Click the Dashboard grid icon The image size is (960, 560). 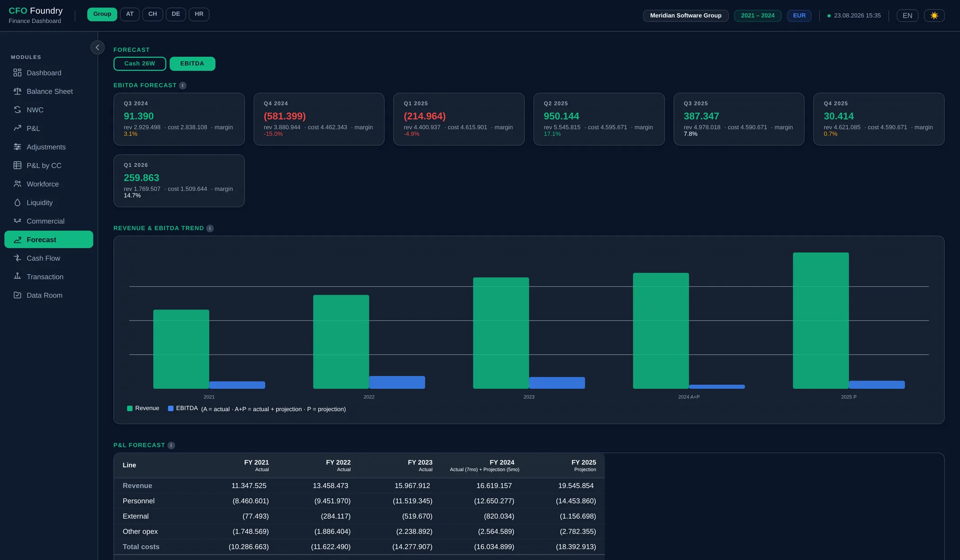pos(17,73)
